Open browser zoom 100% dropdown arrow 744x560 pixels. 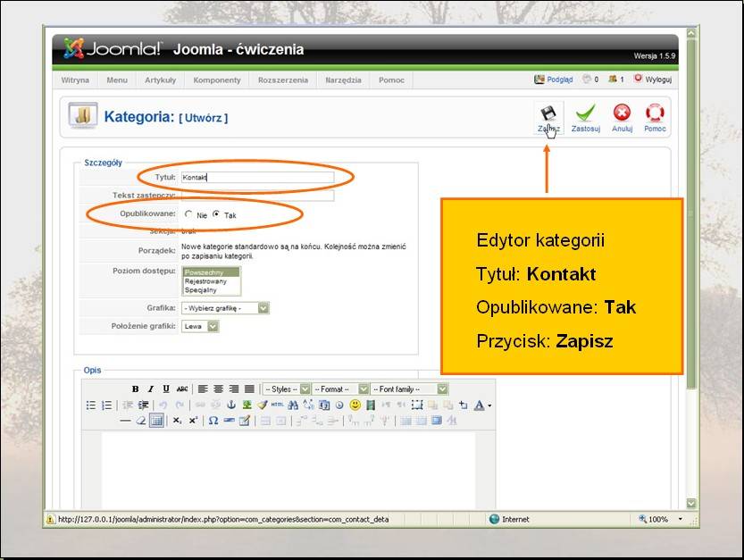coord(680,519)
